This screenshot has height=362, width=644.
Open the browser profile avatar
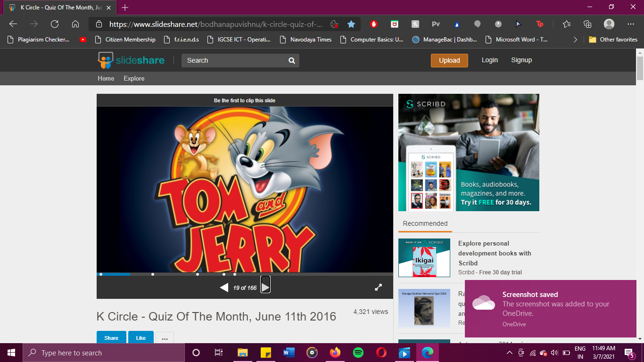click(609, 24)
